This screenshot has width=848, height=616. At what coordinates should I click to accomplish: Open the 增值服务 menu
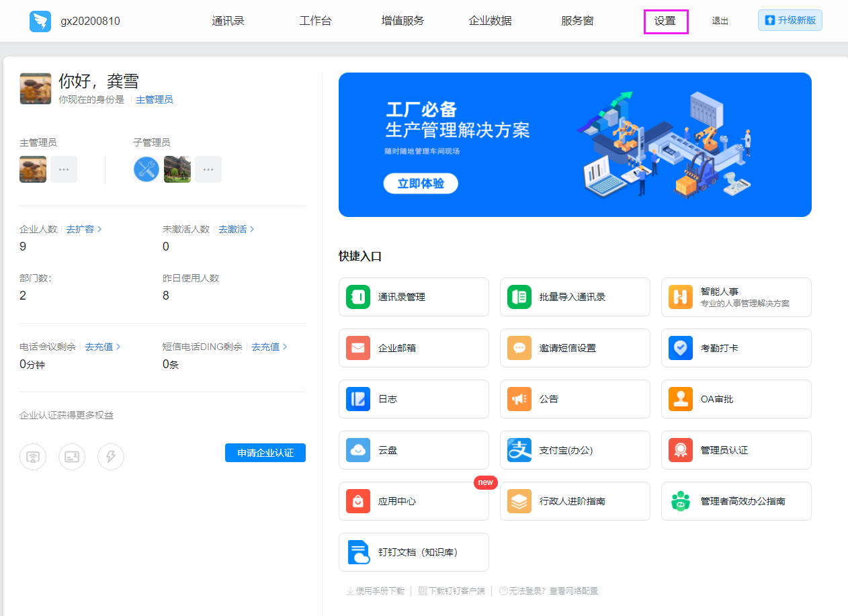pos(403,21)
